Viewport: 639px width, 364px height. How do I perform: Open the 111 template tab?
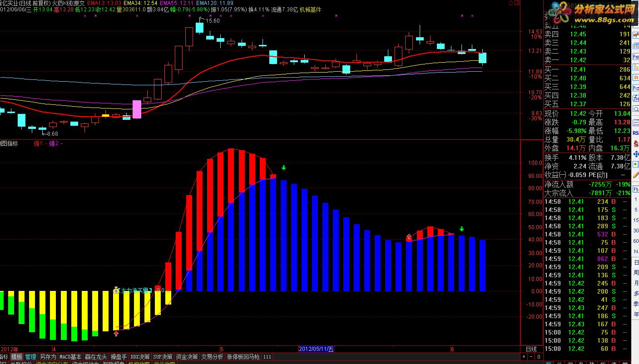267,357
